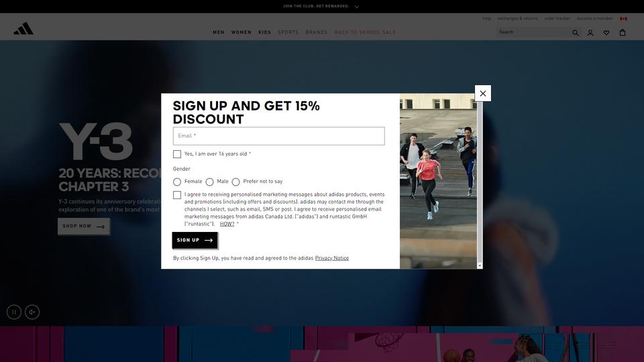Click the popup scrollbar down arrow
This screenshot has height=362, width=644.
pos(480,265)
